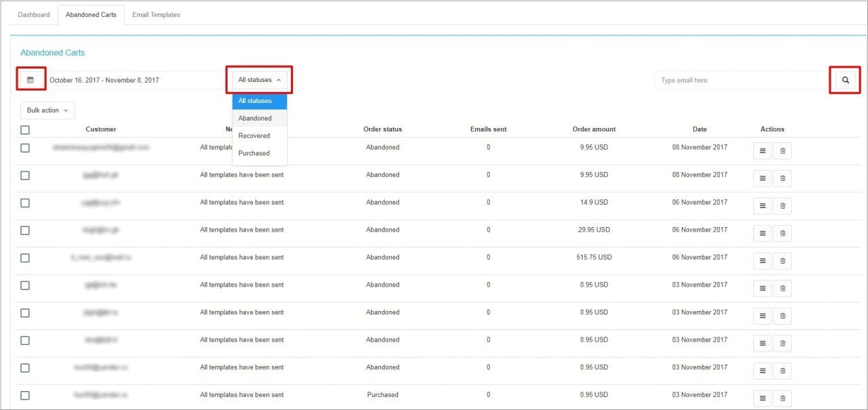Select Recovered from the status list
The image size is (868, 410).
[260, 136]
